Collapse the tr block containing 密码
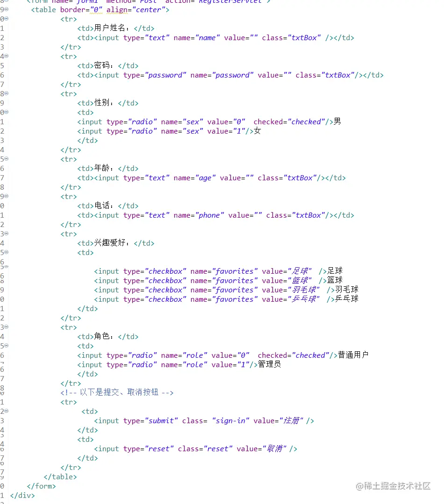Image resolution: width=444 pixels, height=504 pixels. pos(7,56)
